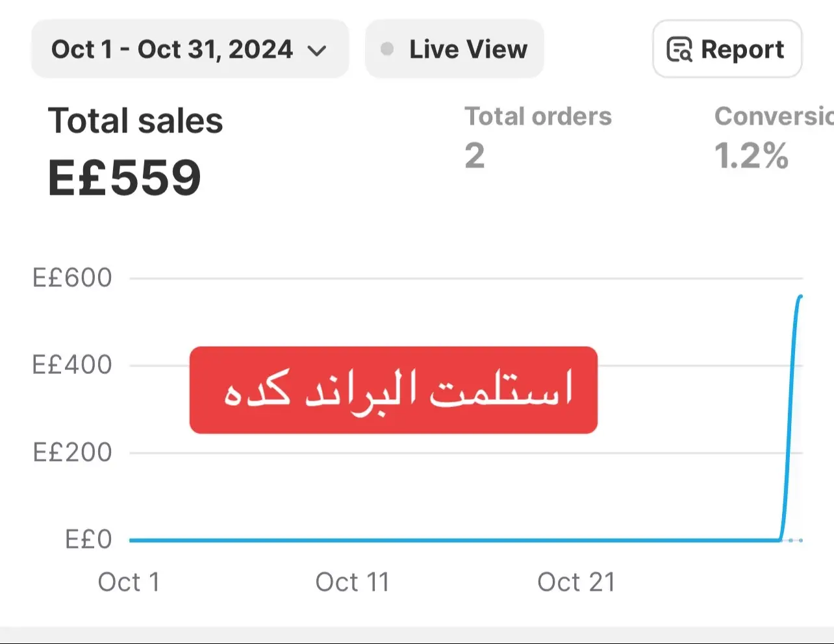Viewport: 834px width, 644px height.
Task: Click the chevron arrow next to the date range
Action: (x=317, y=51)
